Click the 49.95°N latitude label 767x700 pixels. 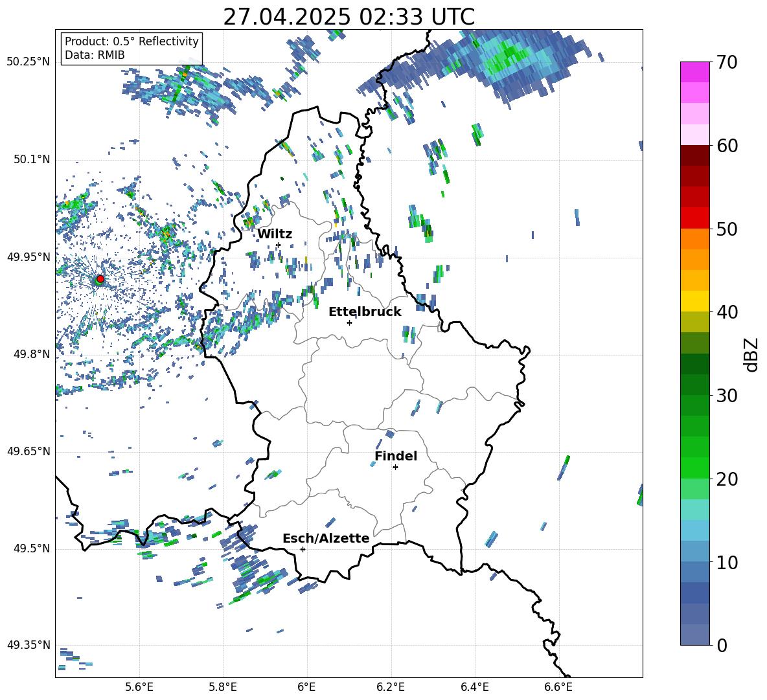click(29, 257)
